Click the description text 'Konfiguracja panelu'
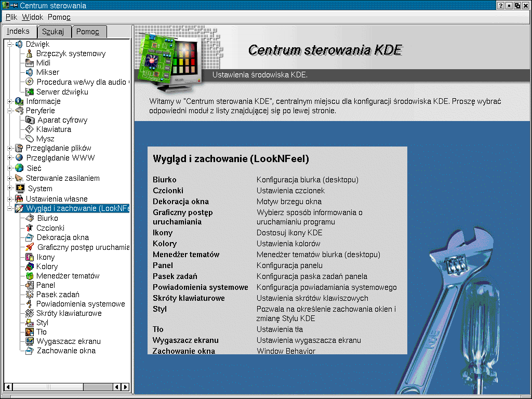 [x=289, y=265]
